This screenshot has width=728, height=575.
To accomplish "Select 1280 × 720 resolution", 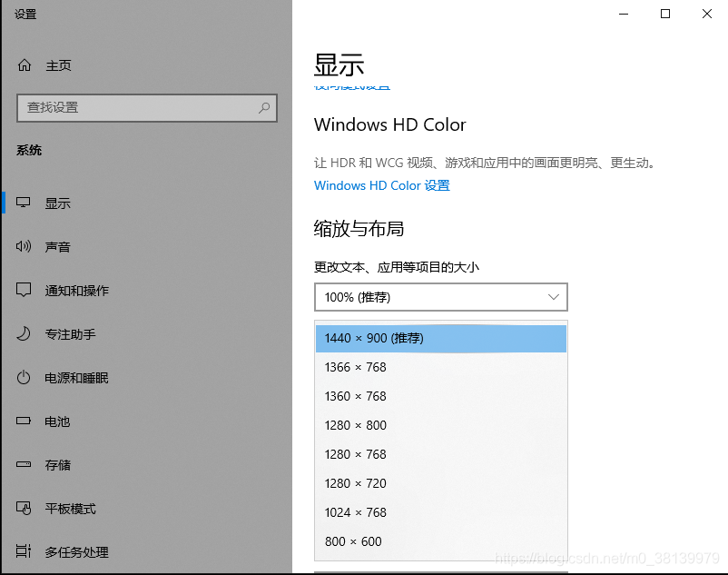I will (440, 483).
